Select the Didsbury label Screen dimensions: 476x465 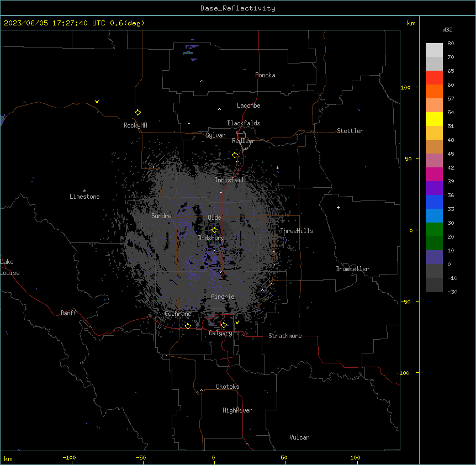[211, 238]
